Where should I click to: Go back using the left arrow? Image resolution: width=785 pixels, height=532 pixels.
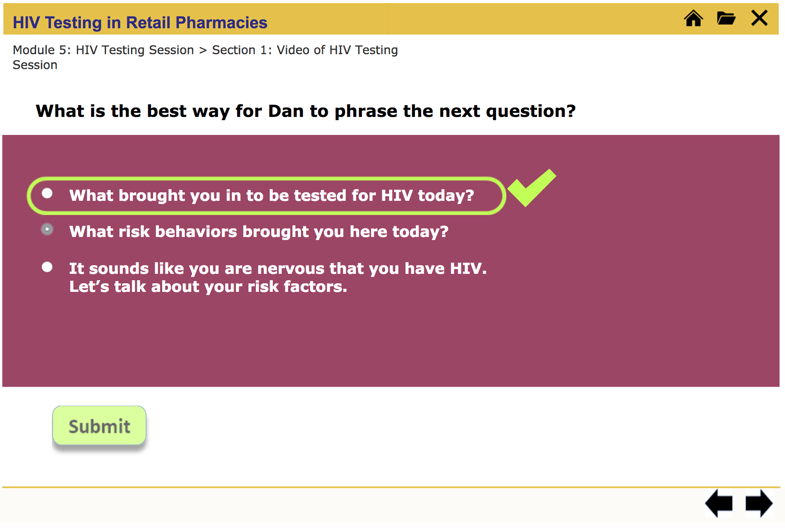pos(719,503)
